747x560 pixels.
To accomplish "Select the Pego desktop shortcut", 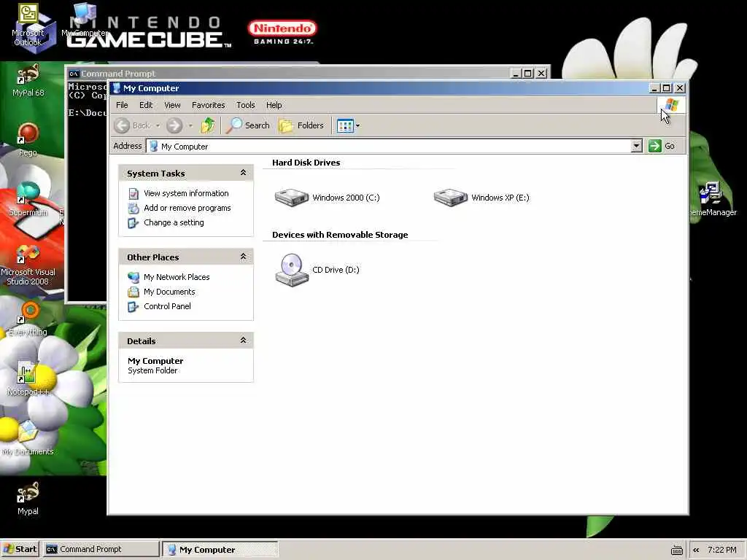I will tap(28, 140).
